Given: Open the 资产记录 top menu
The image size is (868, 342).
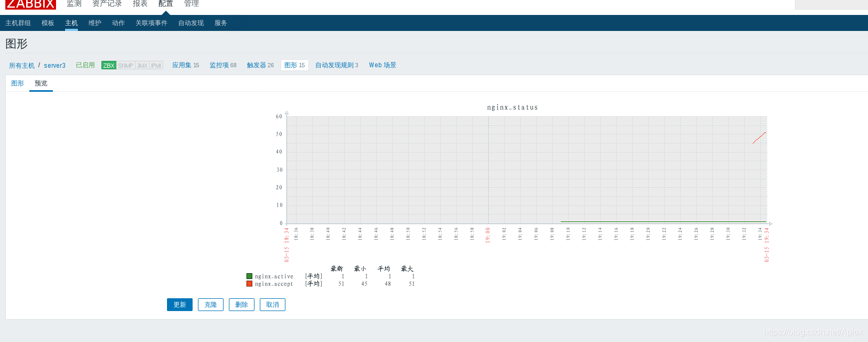Looking at the screenshot, I should click(x=107, y=4).
